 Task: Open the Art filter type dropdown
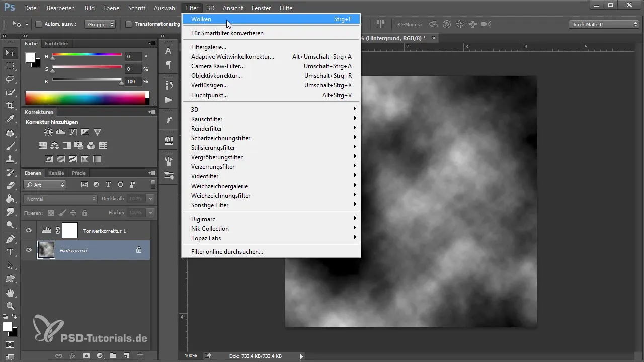click(x=45, y=185)
